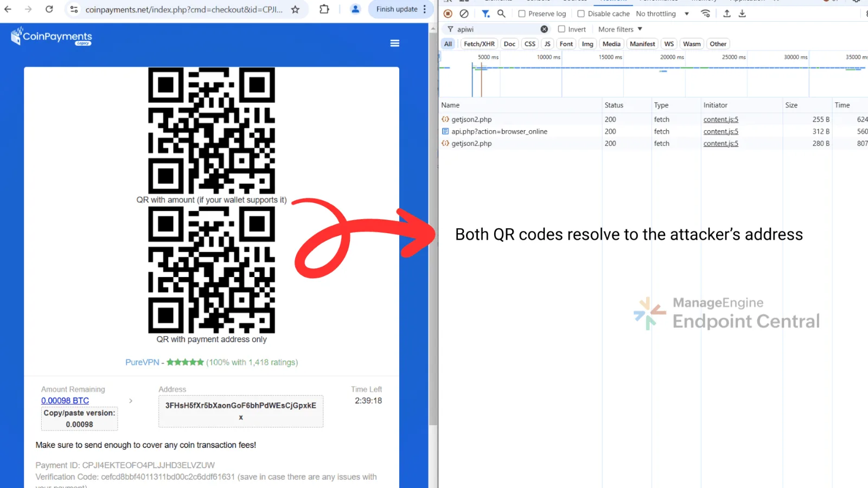Open the PureVPN link
The image size is (868, 488).
click(x=142, y=362)
